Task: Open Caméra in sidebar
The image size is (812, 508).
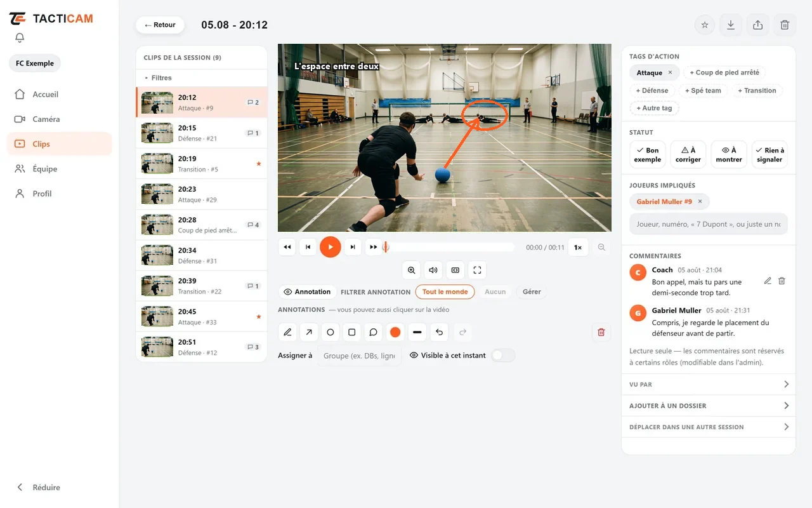Action: click(60, 119)
